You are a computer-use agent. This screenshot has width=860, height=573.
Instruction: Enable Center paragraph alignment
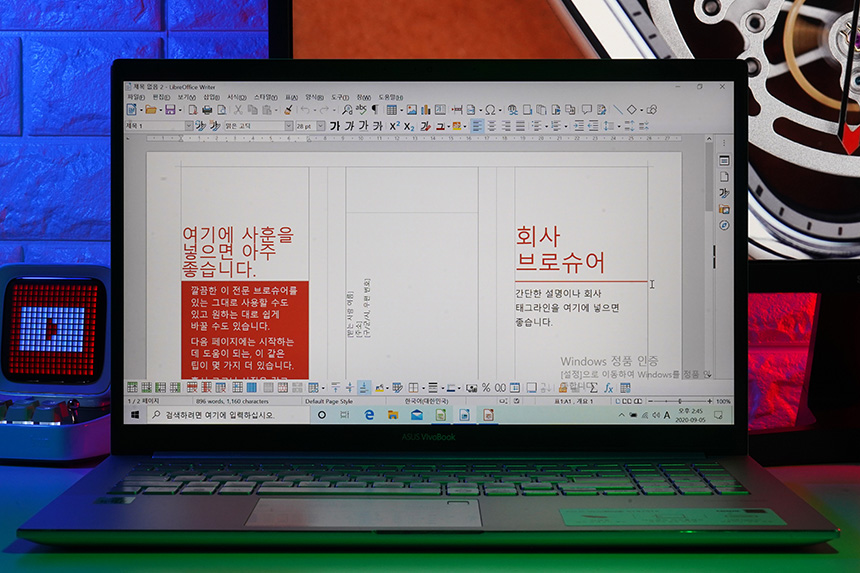click(x=492, y=126)
